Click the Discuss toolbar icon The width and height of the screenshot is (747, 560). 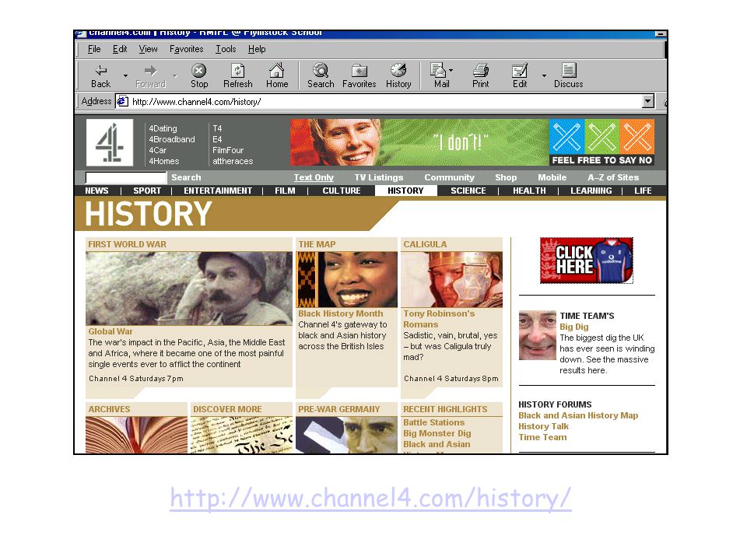(x=568, y=70)
